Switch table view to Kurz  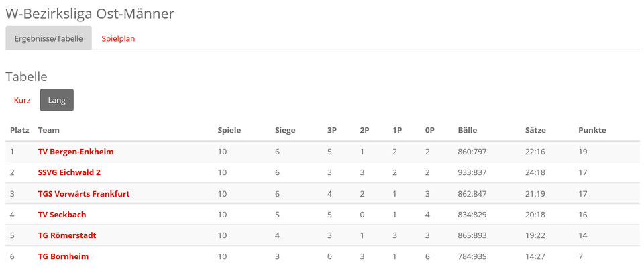(x=22, y=100)
